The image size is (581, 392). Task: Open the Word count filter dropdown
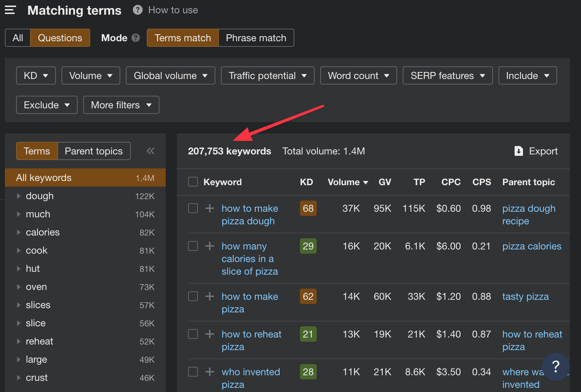click(359, 75)
